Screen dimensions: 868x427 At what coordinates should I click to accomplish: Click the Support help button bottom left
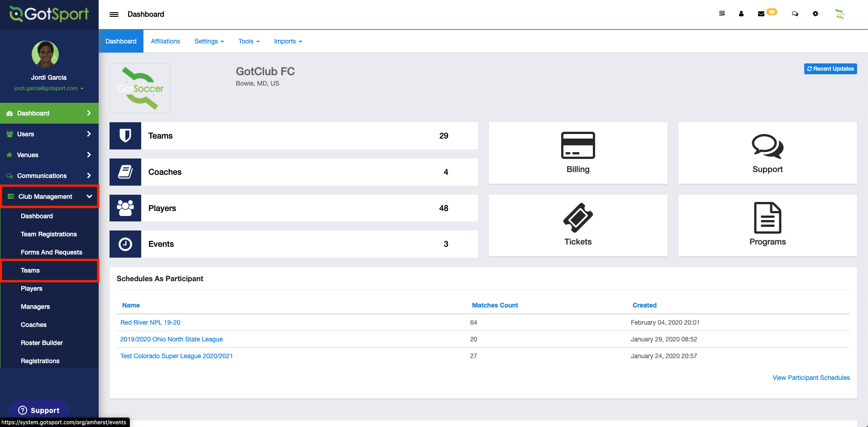(x=39, y=410)
